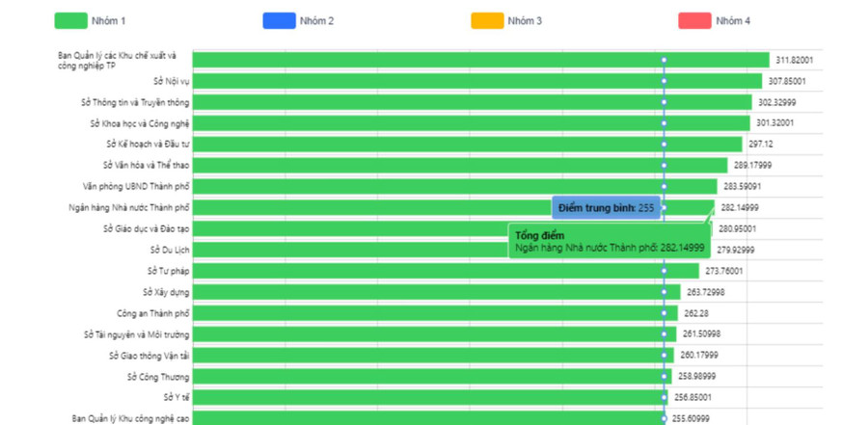Image resolution: width=868 pixels, height=425 pixels.
Task: Click the value label 307.85001
Action: [x=787, y=81]
